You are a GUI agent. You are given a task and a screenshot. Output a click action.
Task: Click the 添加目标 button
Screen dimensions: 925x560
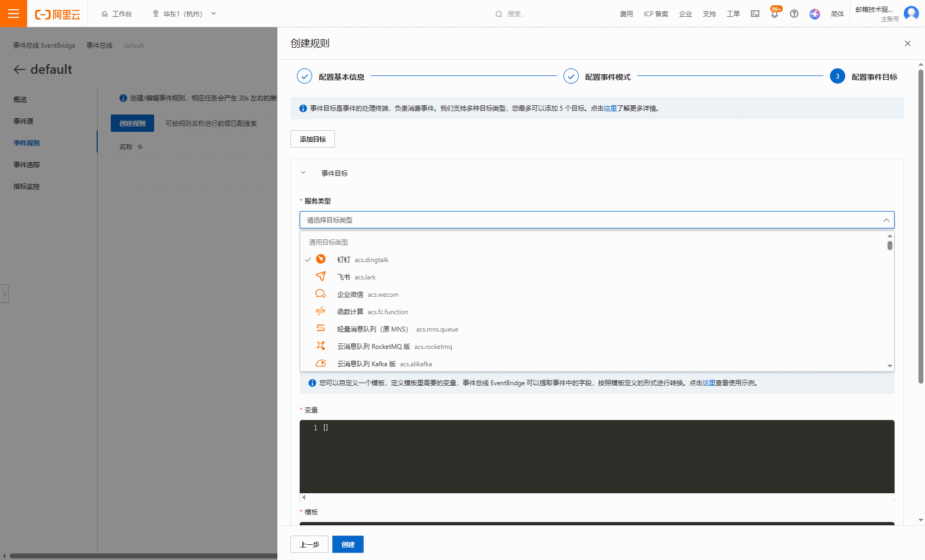313,139
